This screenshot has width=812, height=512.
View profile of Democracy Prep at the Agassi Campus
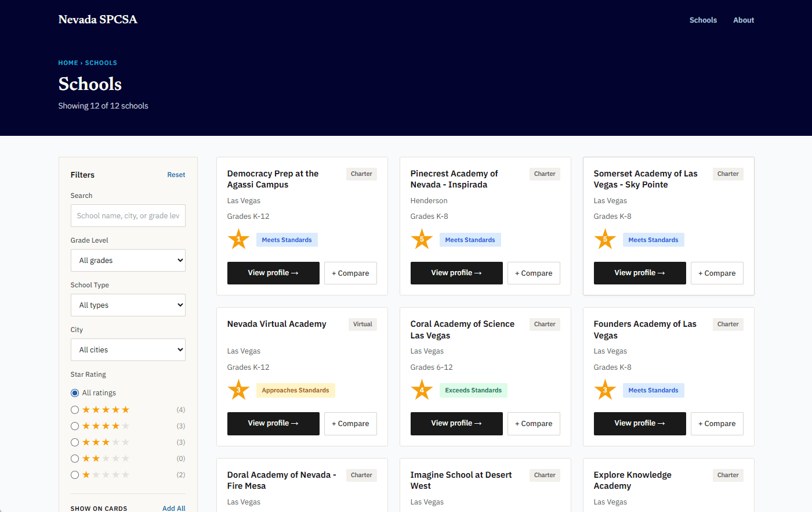(x=273, y=273)
